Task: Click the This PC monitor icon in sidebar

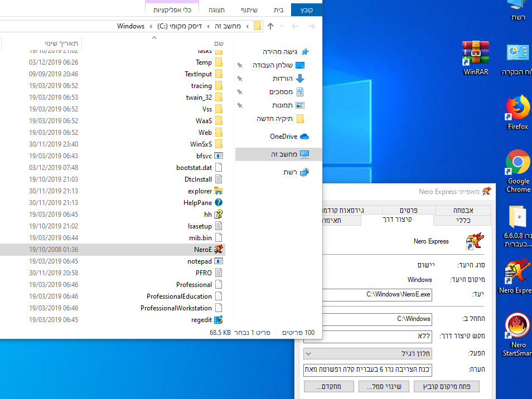Action: point(304,154)
